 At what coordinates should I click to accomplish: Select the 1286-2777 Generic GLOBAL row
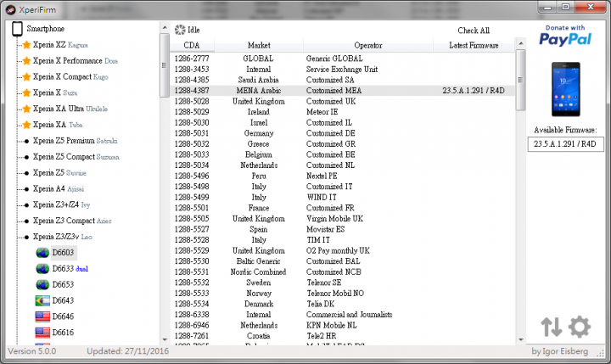click(343, 59)
